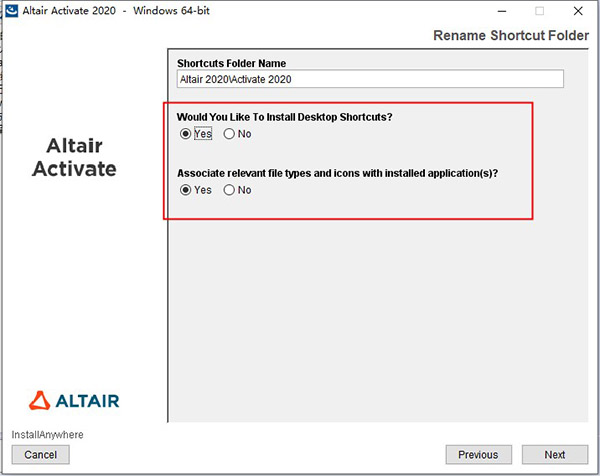Click the Shortcuts Folder Name label

coord(231,62)
